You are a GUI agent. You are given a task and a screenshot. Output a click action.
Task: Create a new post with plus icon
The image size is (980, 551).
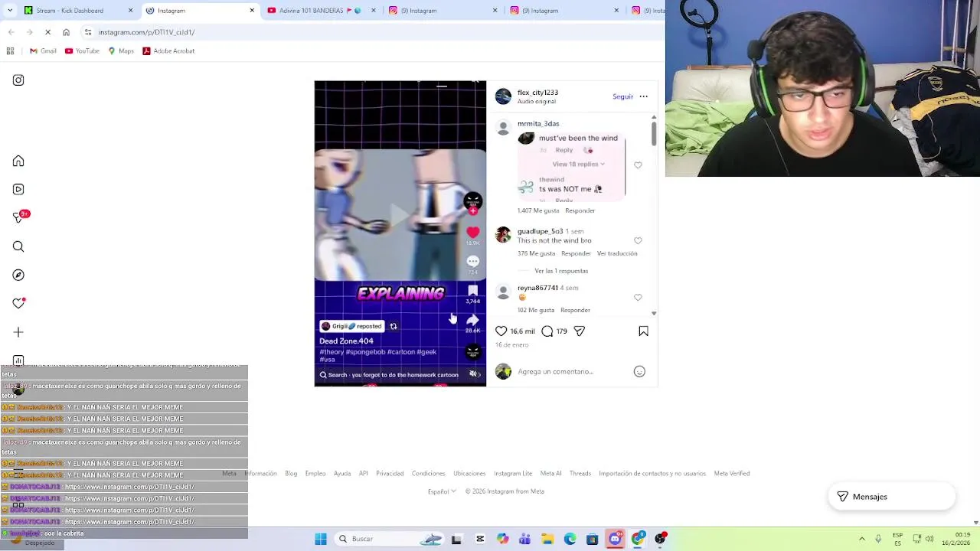click(x=18, y=332)
